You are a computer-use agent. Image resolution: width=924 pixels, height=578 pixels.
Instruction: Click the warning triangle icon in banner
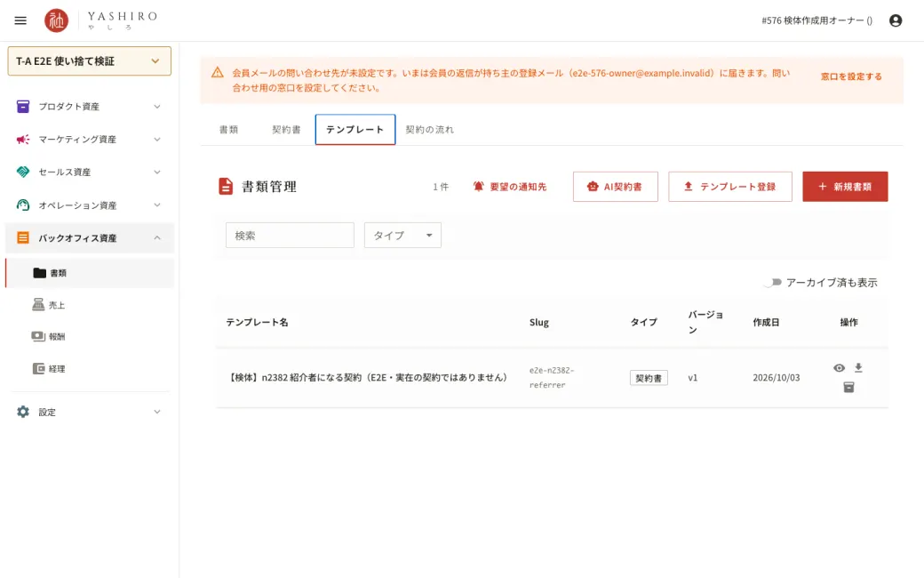pos(218,73)
